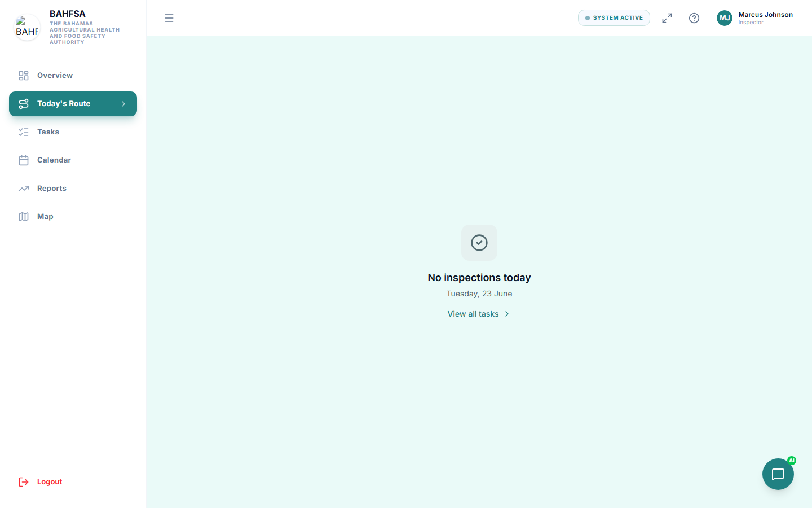Click the chevron beside View all tasks
Image resolution: width=812 pixels, height=508 pixels.
click(x=507, y=314)
